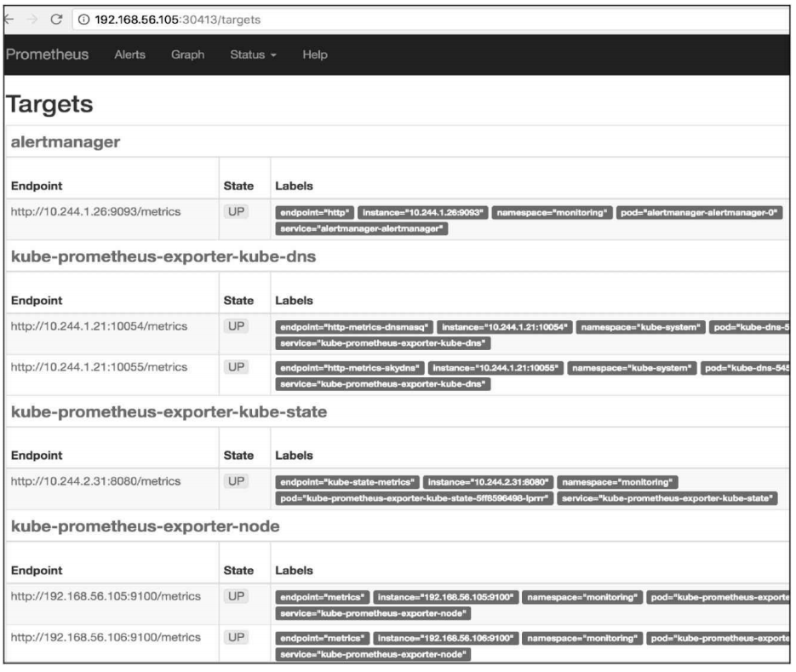Click the Targets page title

pyautogui.click(x=49, y=104)
